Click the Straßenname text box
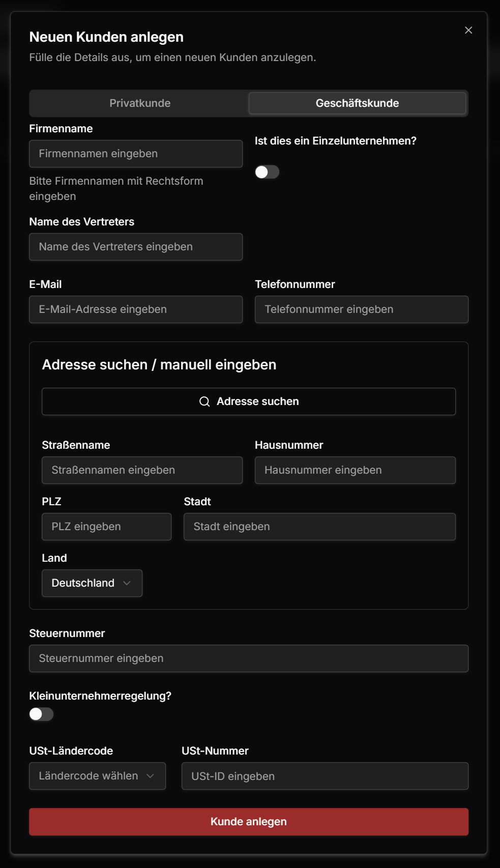 pos(142,470)
